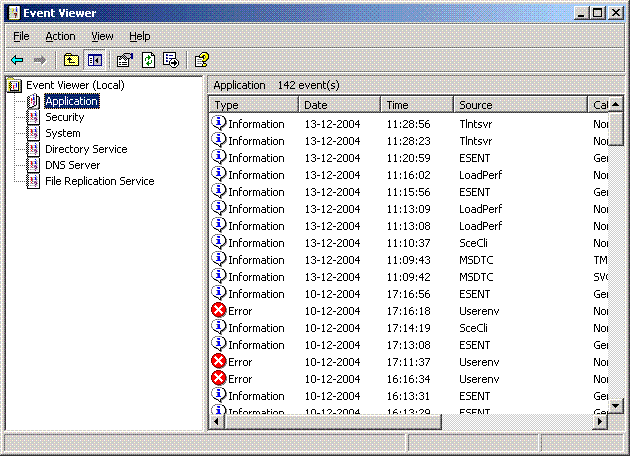The height and width of the screenshot is (456, 630).
Task: Sort events by Date column header
Action: pyautogui.click(x=340, y=105)
